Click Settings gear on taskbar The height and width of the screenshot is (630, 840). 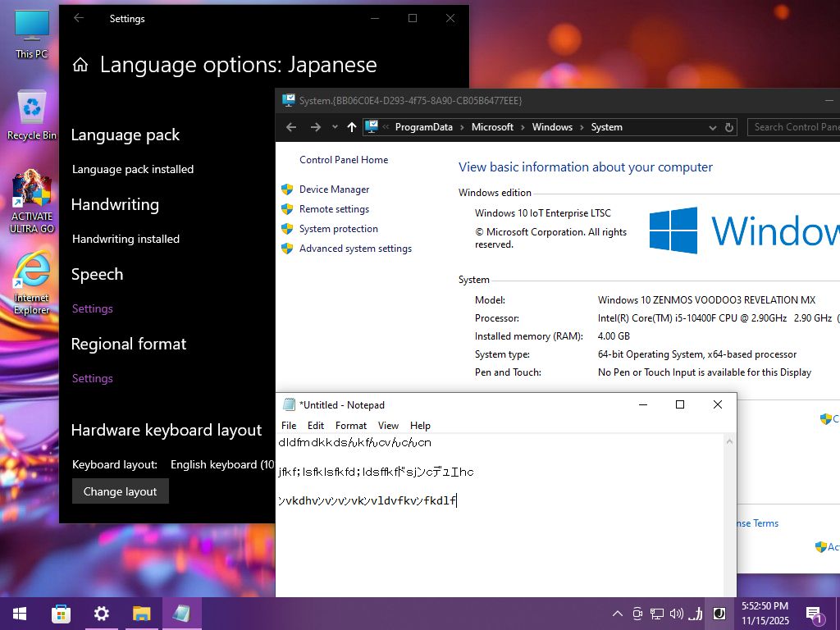pos(101,614)
